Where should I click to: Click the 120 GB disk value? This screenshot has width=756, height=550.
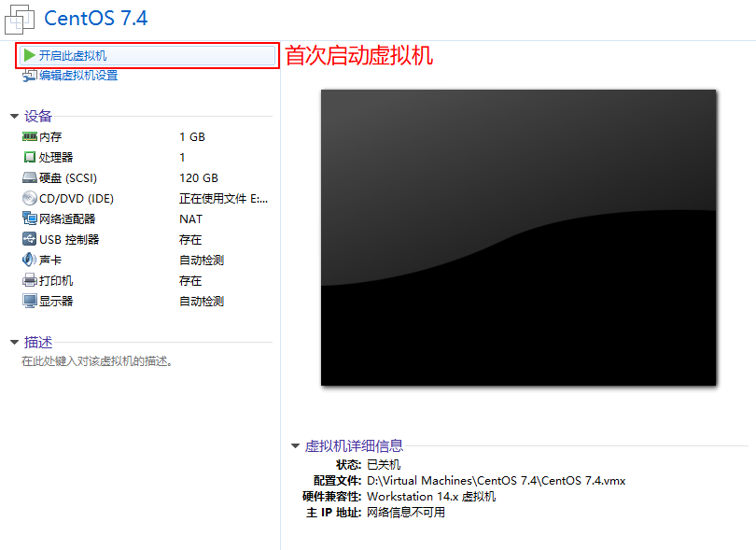(x=199, y=178)
